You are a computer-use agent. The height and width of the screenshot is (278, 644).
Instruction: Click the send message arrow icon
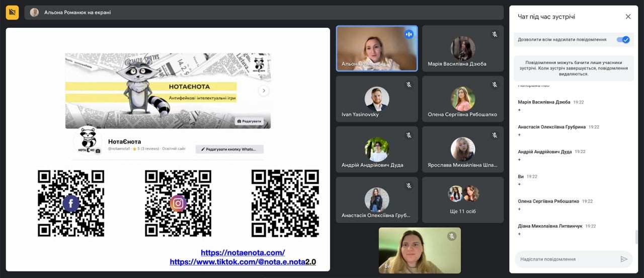[x=624, y=259]
